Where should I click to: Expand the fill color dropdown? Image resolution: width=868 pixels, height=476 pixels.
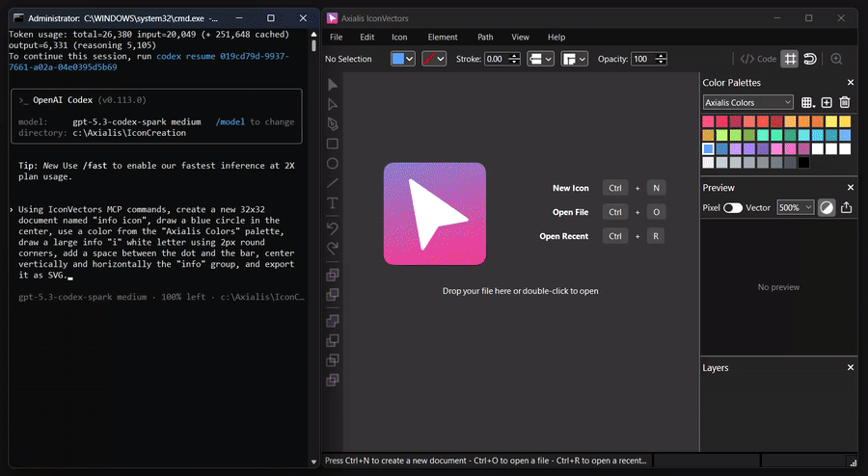tap(411, 59)
